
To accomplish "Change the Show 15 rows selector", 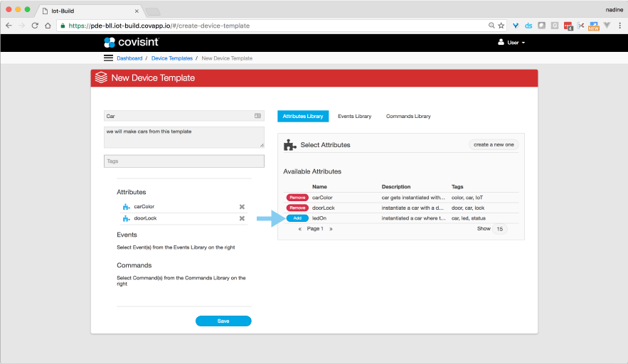I will point(500,229).
